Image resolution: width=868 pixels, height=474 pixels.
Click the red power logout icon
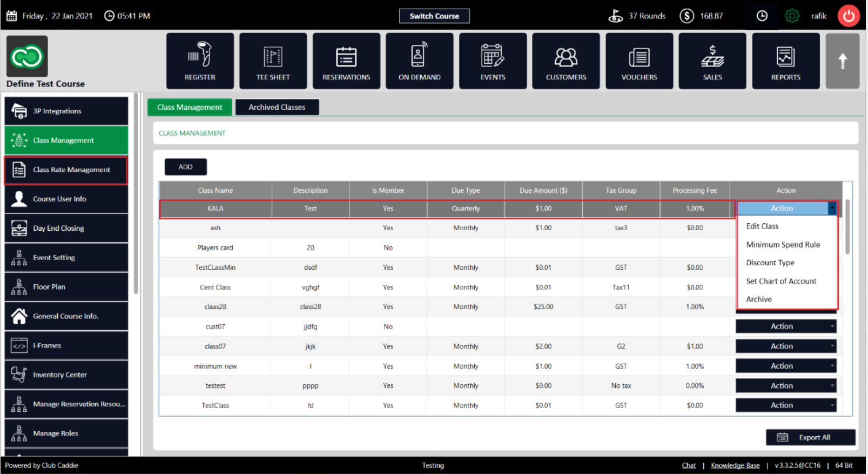(849, 16)
